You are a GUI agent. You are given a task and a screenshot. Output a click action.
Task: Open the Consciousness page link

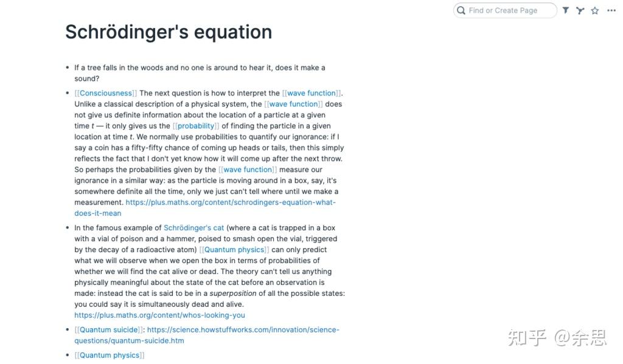[105, 93]
